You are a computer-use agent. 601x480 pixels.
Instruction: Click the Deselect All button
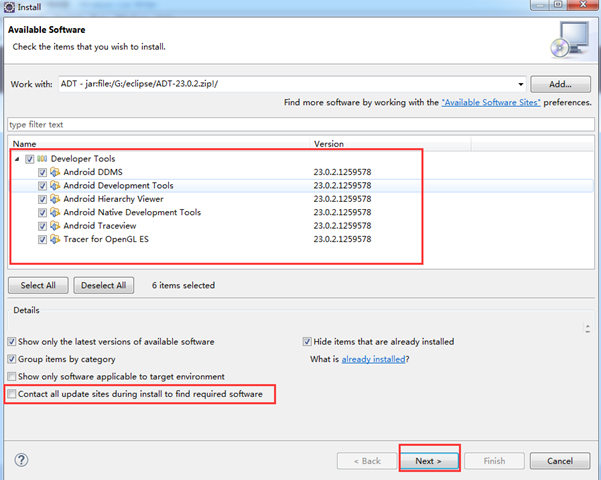coord(103,285)
